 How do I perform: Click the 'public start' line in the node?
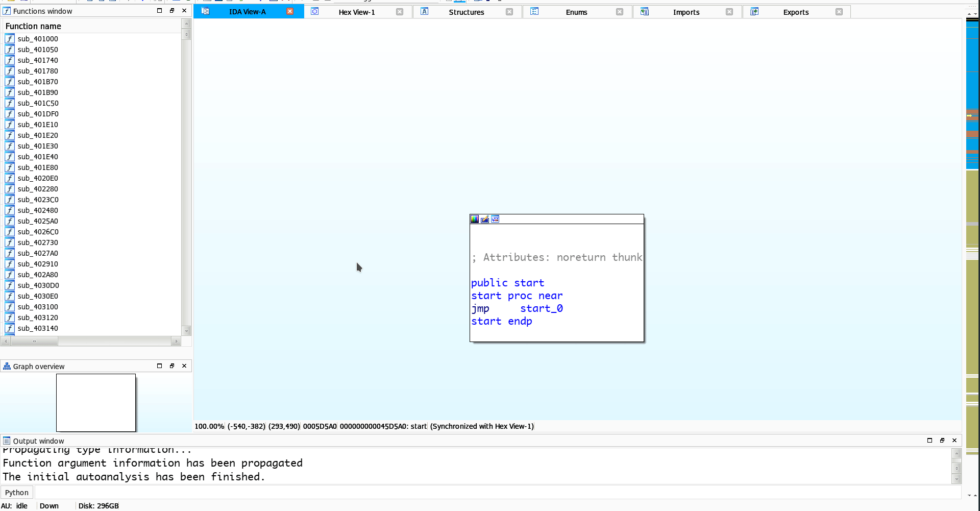coord(508,283)
